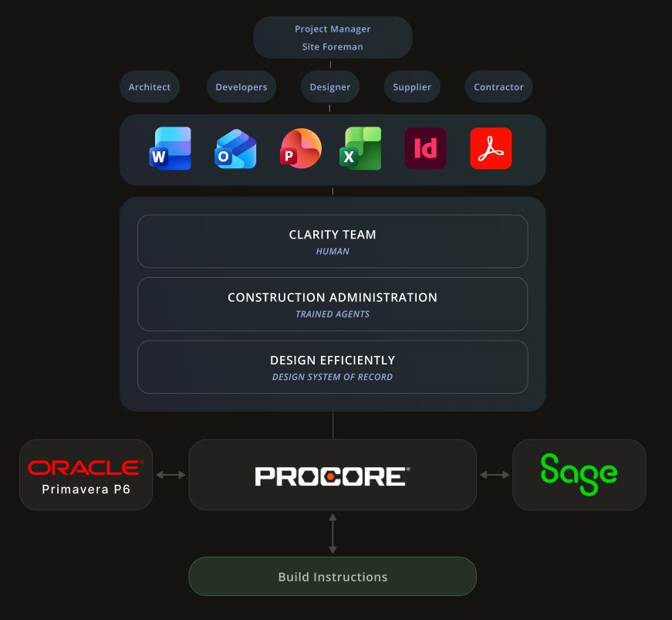Open the Clarity Team Human panel
Screen dimensions: 672x620
click(x=333, y=242)
